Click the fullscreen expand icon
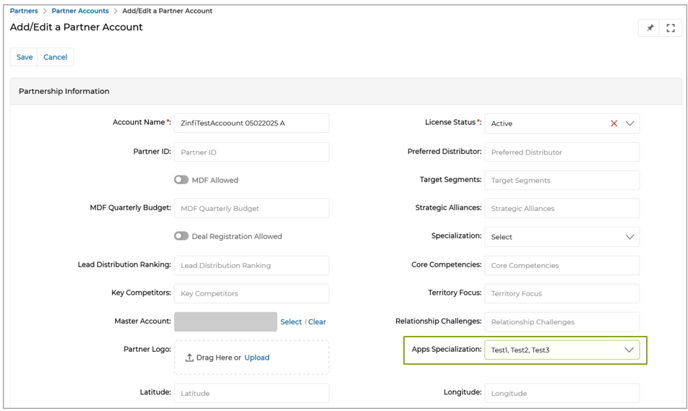Viewport: 688px width, 411px height. tap(671, 28)
